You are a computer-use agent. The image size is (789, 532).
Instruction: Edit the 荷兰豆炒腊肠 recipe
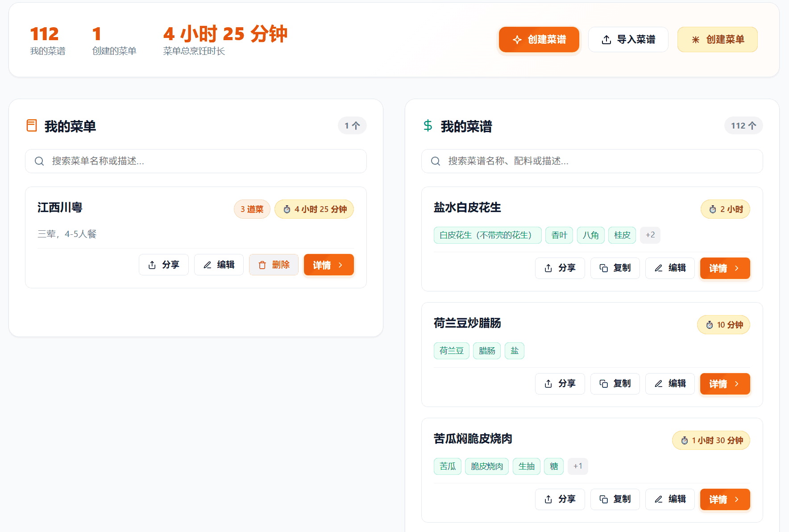tap(670, 384)
